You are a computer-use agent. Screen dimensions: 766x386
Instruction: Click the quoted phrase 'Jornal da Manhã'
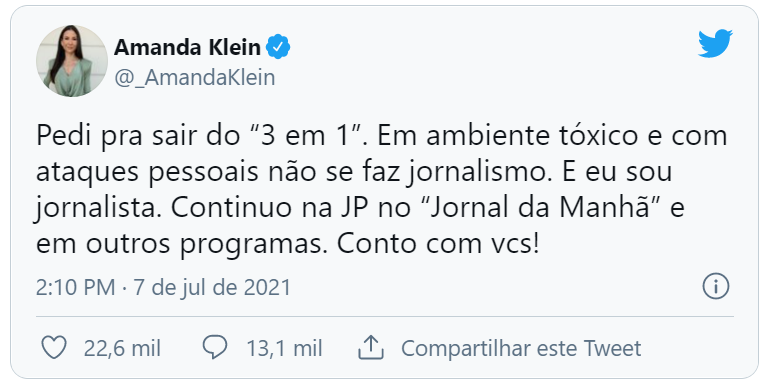(x=540, y=207)
